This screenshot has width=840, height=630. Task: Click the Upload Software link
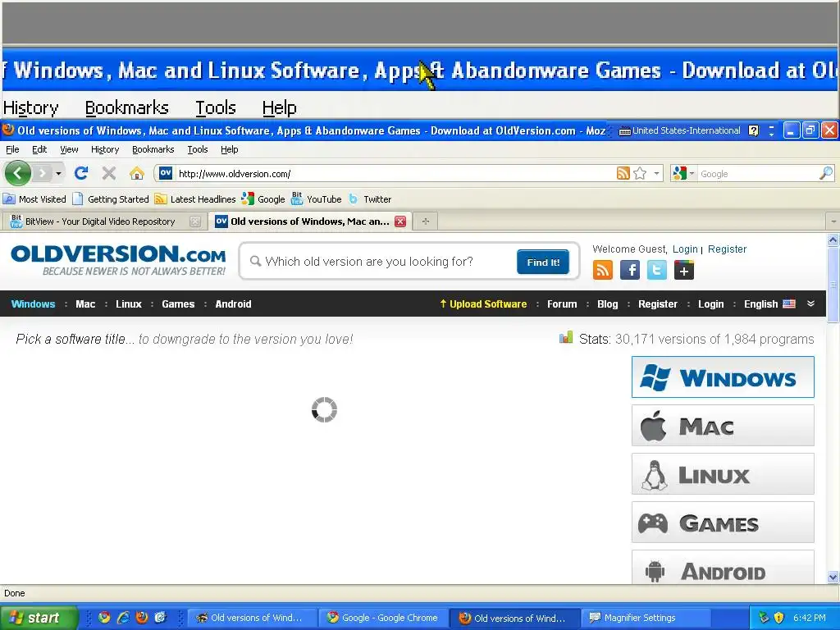(x=483, y=304)
